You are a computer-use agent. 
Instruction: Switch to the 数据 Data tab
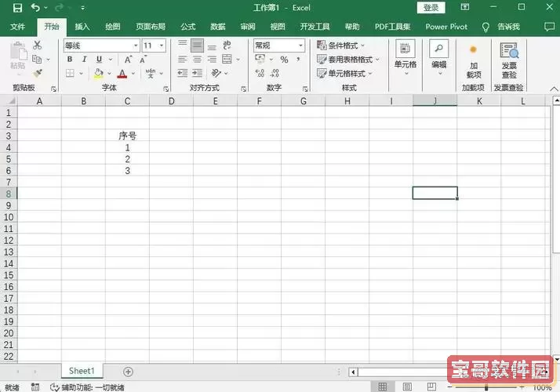(x=218, y=27)
